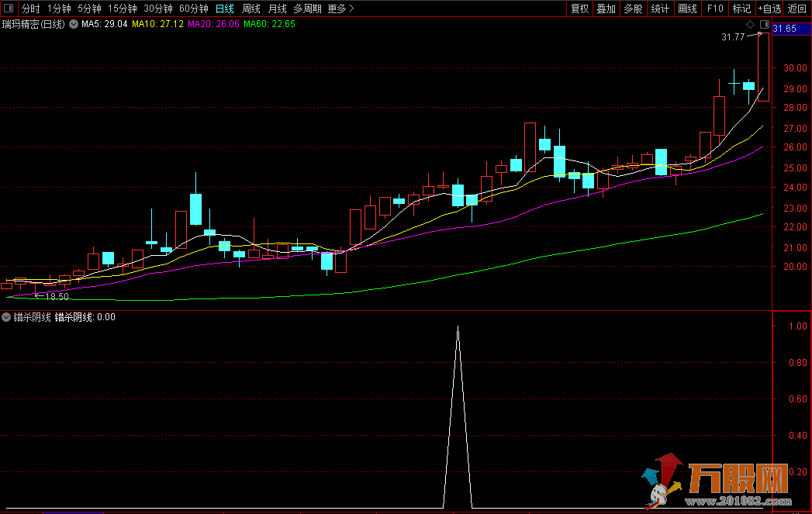Click the 31.77 high price annotation
This screenshot has height=514, width=812.
click(x=733, y=36)
